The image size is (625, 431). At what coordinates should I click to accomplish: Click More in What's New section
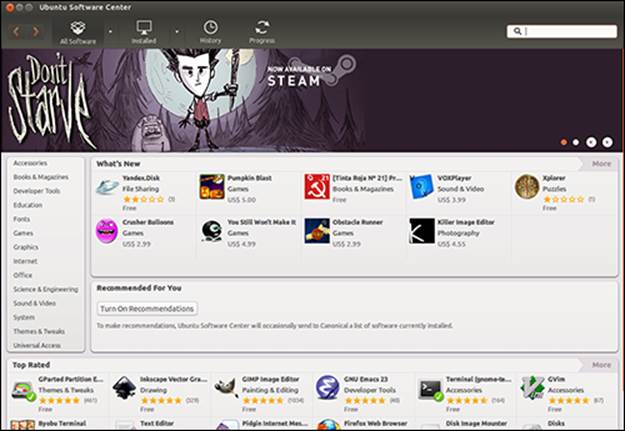(x=601, y=164)
